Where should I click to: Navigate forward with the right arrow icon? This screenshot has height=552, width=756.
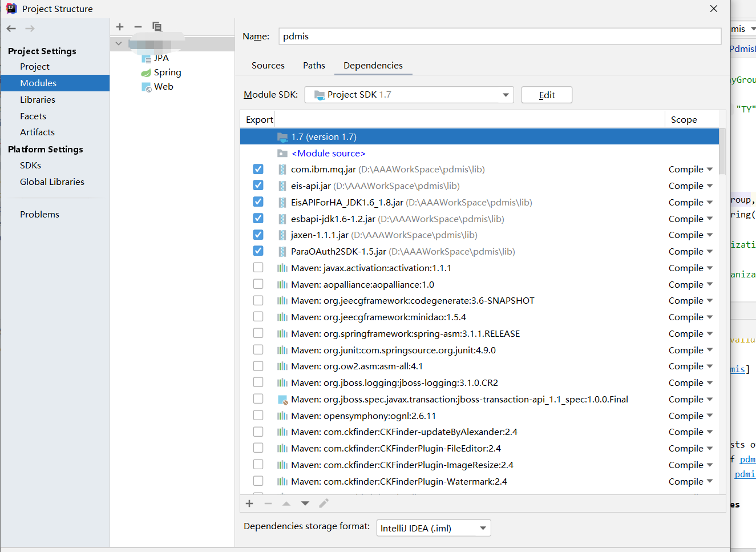pos(30,29)
